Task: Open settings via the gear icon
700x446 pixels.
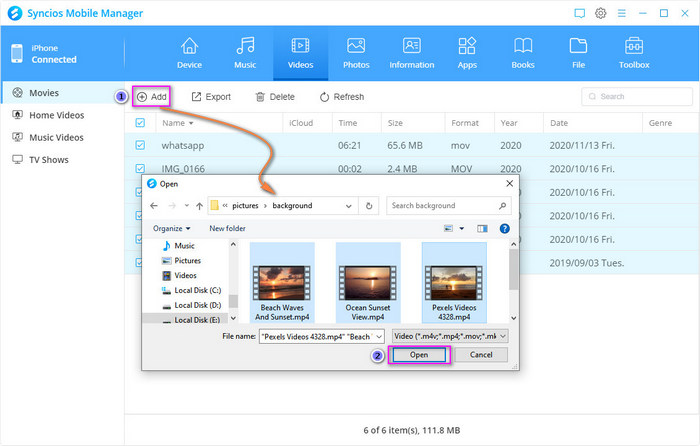Action: click(x=601, y=13)
